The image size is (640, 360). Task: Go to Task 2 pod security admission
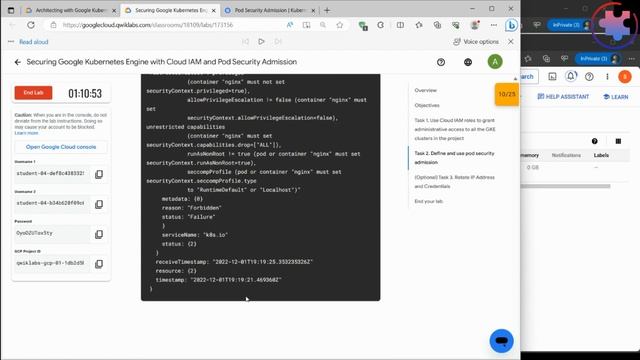point(454,158)
